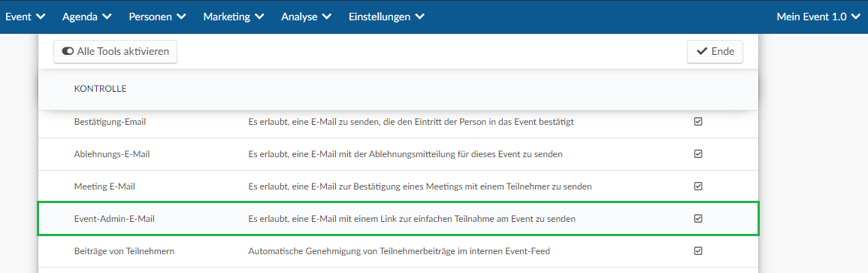The image size is (868, 273).
Task: Toggle the Beiträge von Teilnehmern checkbox
Action: pos(698,251)
